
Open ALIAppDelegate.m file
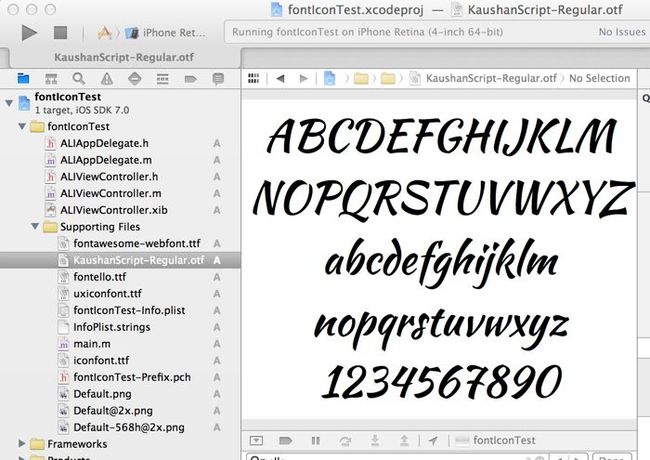tap(106, 160)
